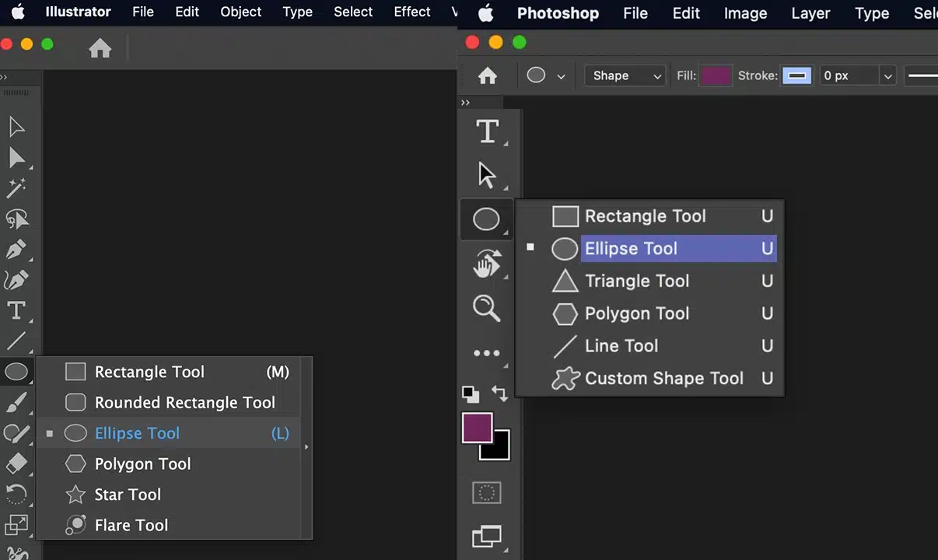
Task: Toggle Quick Mask mode in Photoshop
Action: (486, 492)
